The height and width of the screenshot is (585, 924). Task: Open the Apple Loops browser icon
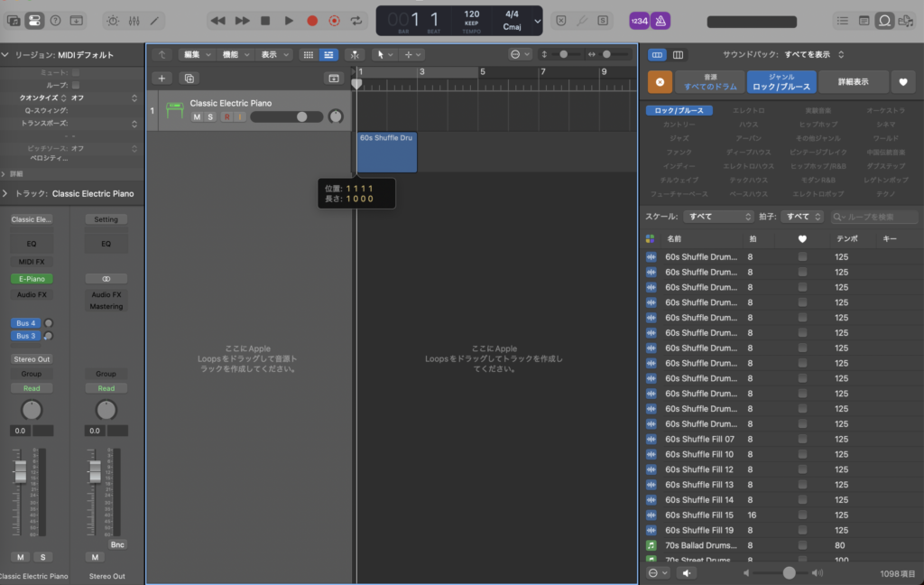(x=884, y=19)
